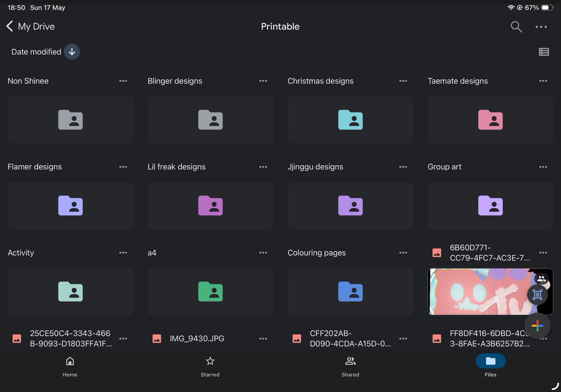561x392 pixels.
Task: Tap the Wi-Fi icon in status bar
Action: pyautogui.click(x=510, y=7)
